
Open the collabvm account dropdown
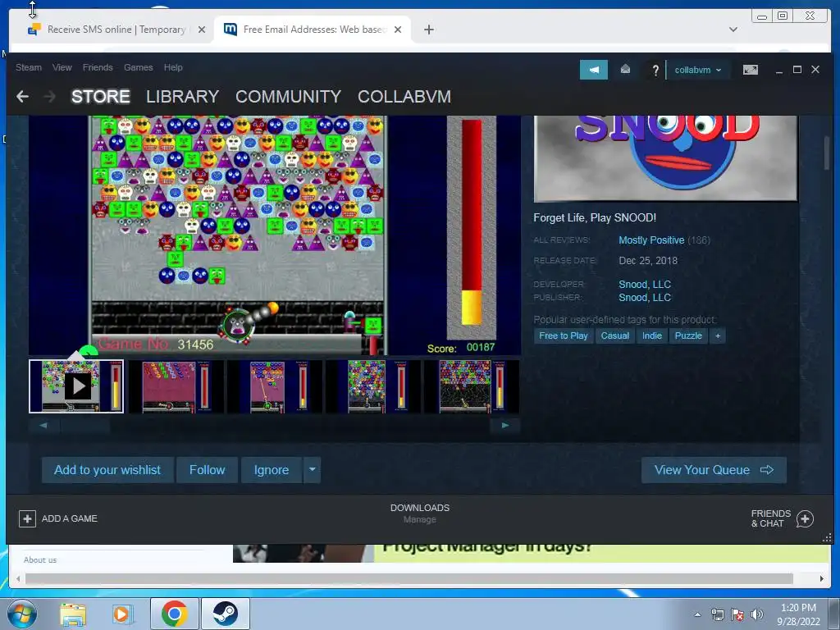pos(697,70)
